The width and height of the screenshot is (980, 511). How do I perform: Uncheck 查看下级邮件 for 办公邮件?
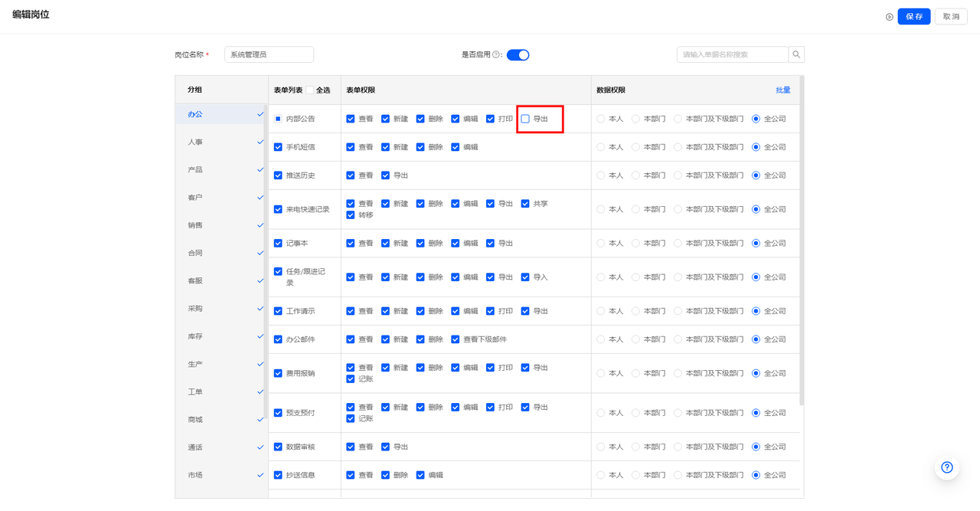click(456, 339)
